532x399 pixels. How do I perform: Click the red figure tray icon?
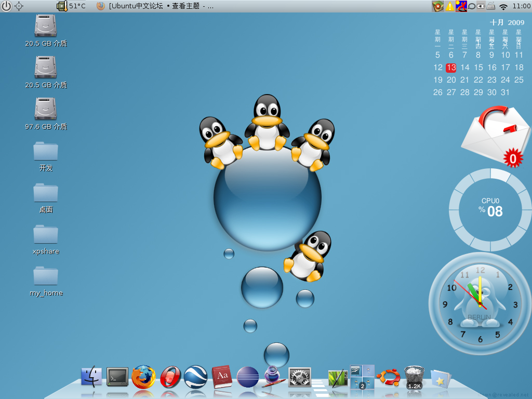click(x=461, y=6)
